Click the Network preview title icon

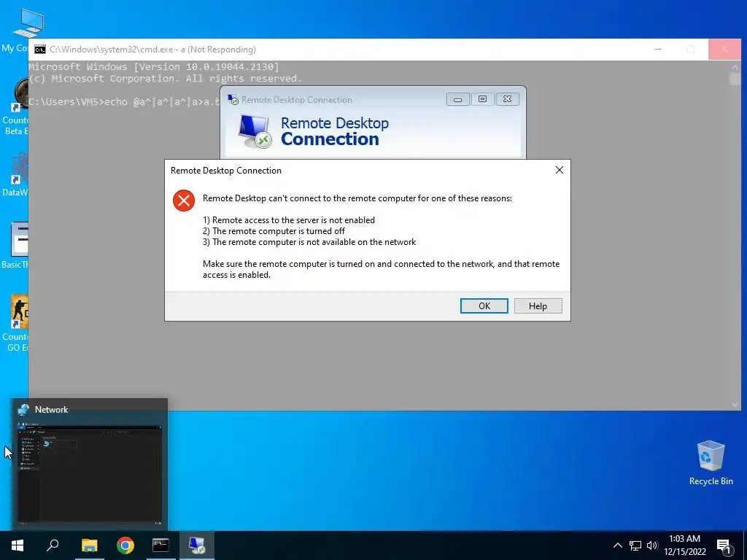[23, 410]
